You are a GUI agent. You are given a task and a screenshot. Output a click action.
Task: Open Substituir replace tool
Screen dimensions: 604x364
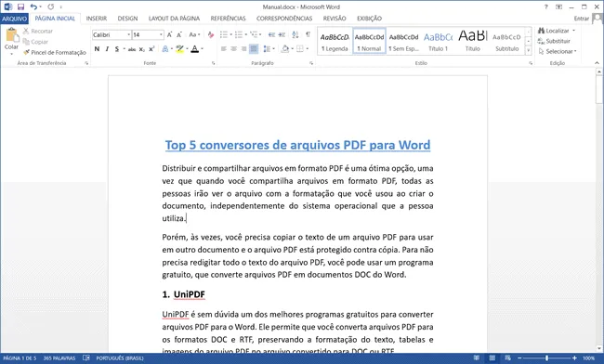click(x=554, y=41)
